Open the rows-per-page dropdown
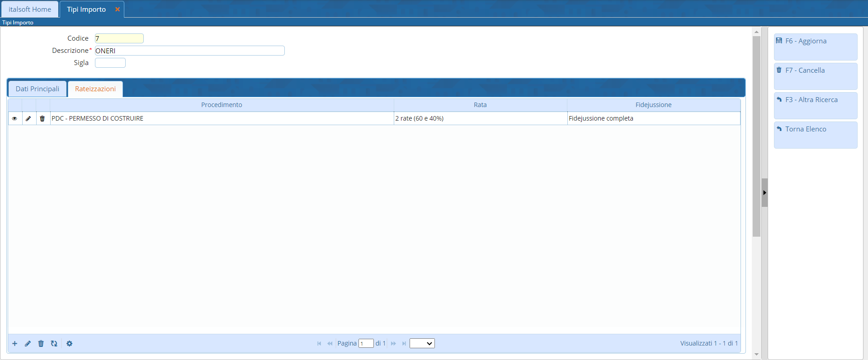The image size is (868, 360). tap(422, 344)
